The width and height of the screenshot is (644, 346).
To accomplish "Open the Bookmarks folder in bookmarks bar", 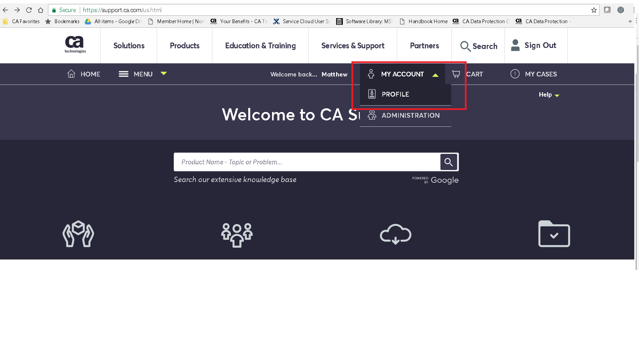I will (62, 21).
